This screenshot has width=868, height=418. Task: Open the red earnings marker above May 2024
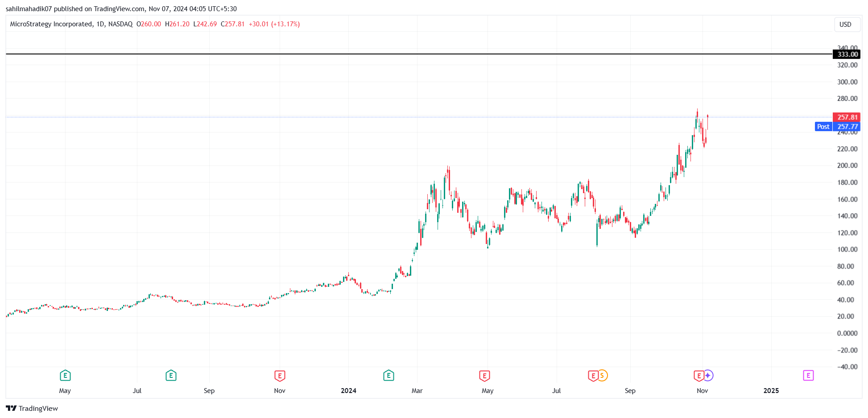coord(484,376)
